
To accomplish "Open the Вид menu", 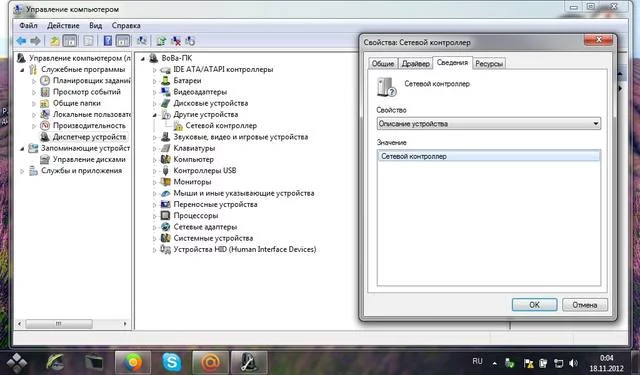I will [x=96, y=25].
